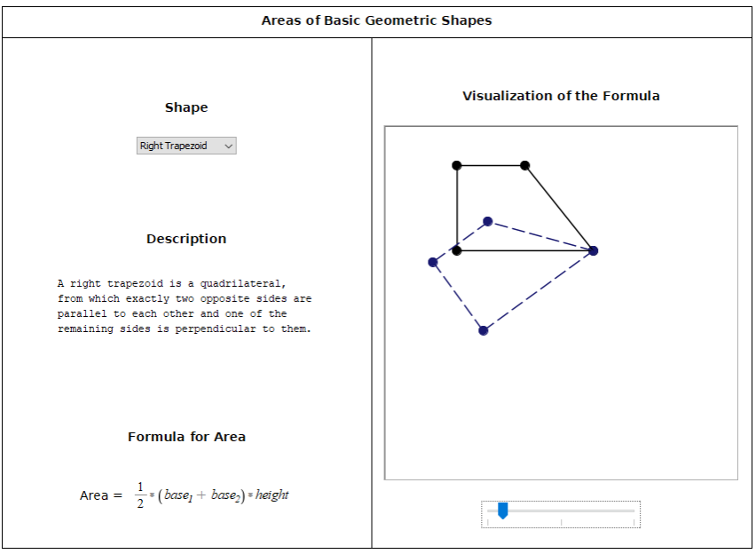Click the right end of the slider track

(634, 510)
